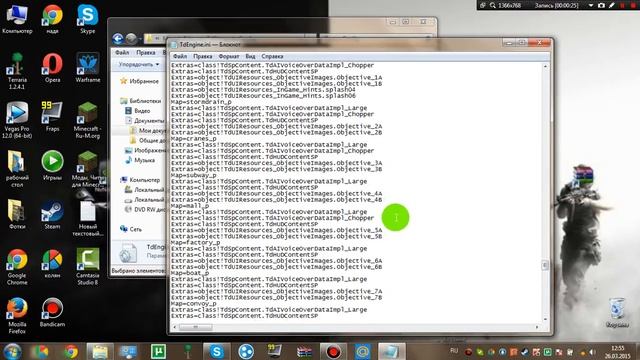Screen dimensions: 640x360
Task: Open Fraps desktop shortcut
Action: (52, 117)
